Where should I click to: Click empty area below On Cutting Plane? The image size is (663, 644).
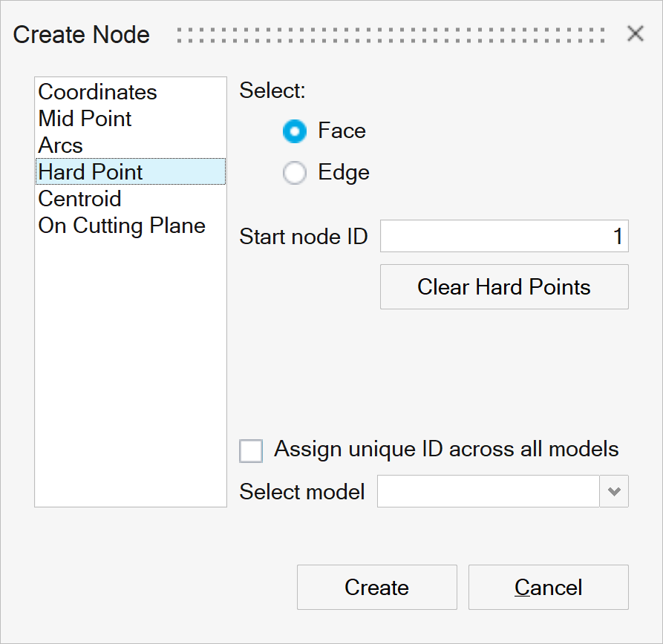[x=130, y=371]
